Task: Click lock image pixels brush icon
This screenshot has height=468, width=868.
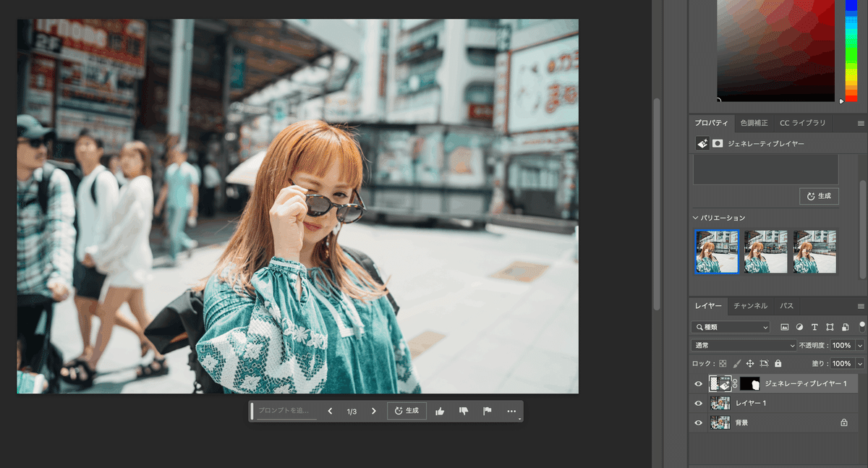Action: (737, 363)
